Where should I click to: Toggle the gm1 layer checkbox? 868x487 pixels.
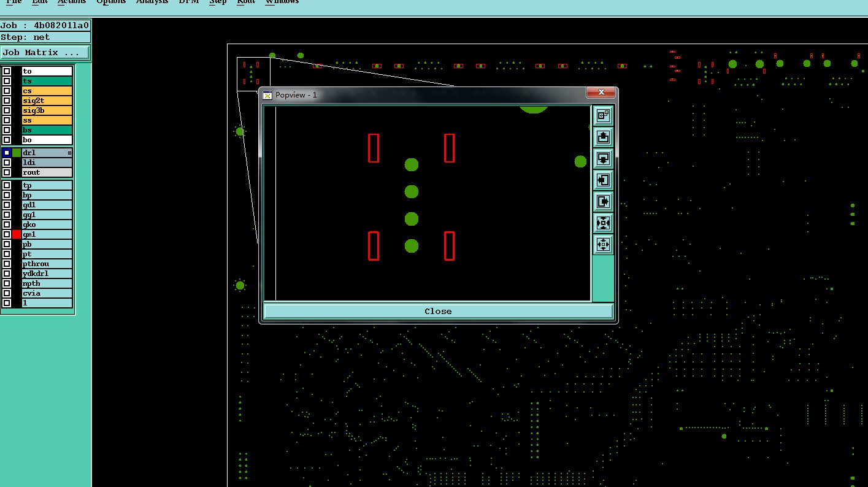7,234
